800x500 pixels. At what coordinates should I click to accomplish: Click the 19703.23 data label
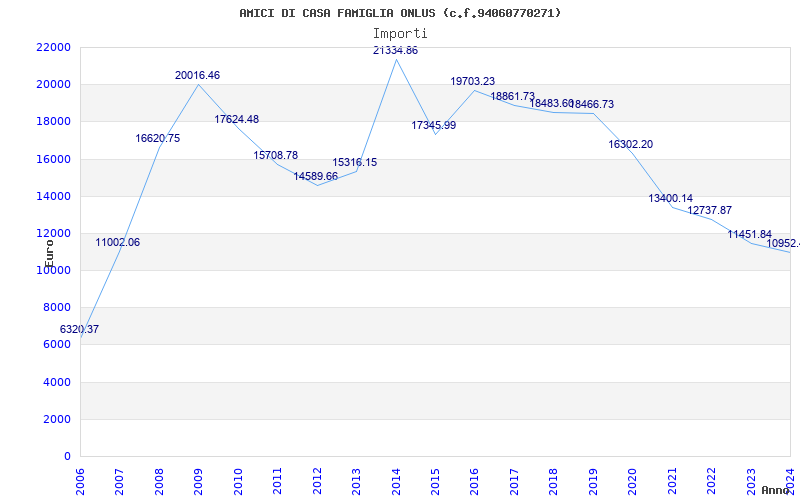click(x=472, y=82)
